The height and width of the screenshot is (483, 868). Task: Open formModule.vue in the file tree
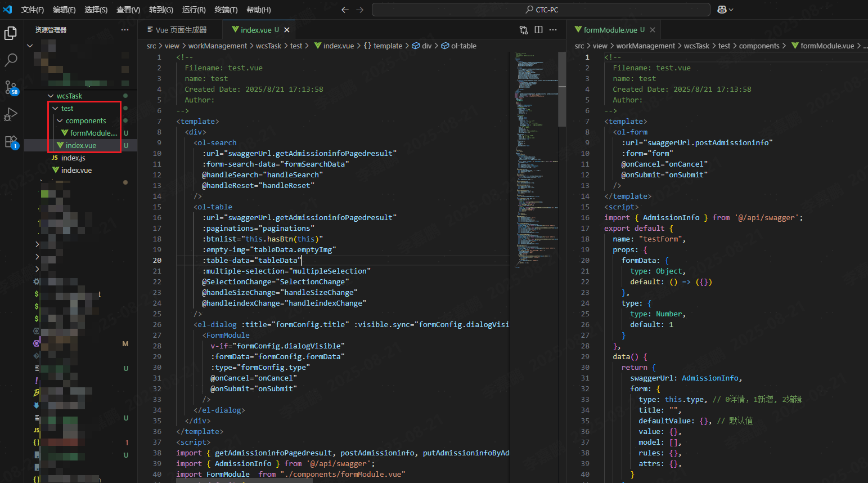click(x=93, y=133)
